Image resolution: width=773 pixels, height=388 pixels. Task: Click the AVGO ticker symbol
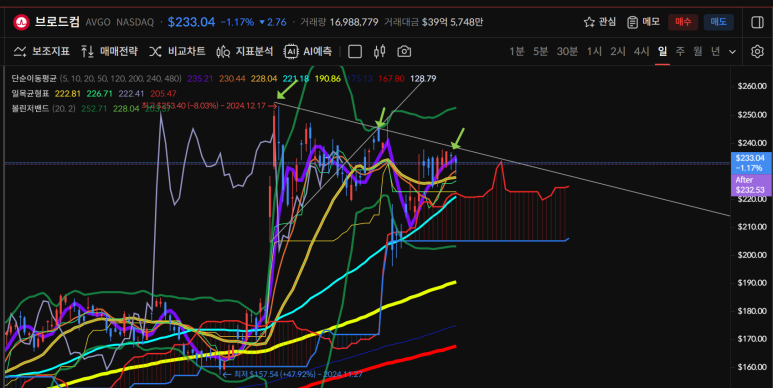[98, 22]
